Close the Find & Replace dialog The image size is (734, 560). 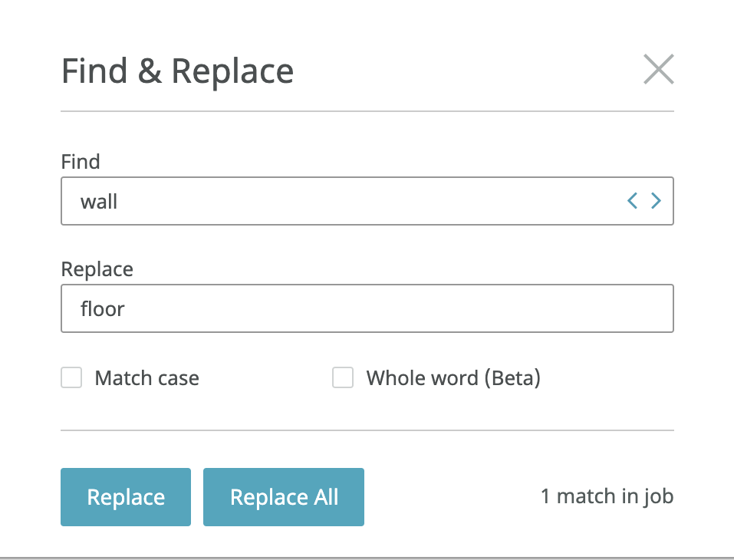pos(659,69)
